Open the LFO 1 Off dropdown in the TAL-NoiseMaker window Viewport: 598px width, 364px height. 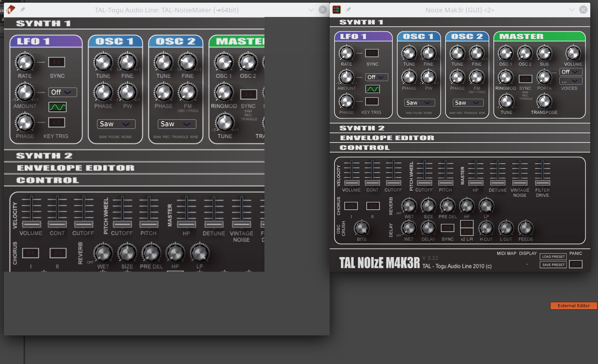(x=63, y=92)
